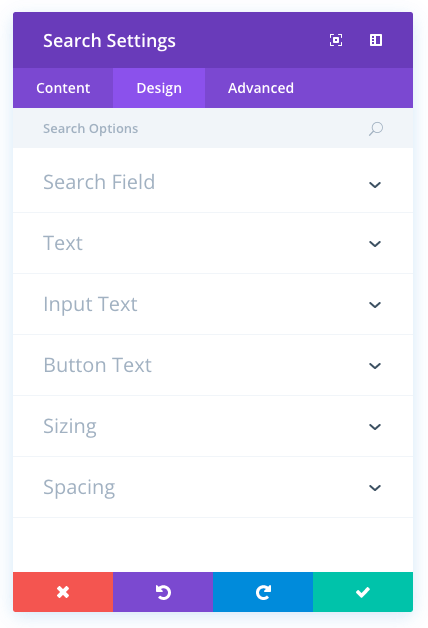Open the Input Text settings label

(90, 304)
